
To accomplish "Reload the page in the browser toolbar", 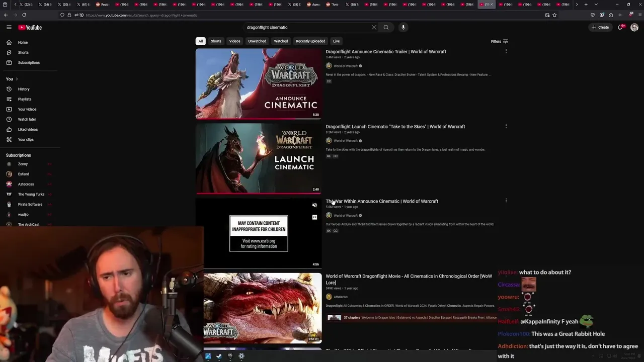I will click(x=24, y=15).
